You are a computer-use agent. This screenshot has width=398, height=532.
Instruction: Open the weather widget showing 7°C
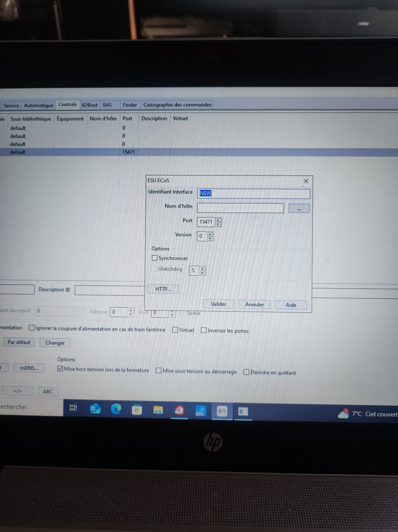[x=368, y=414]
